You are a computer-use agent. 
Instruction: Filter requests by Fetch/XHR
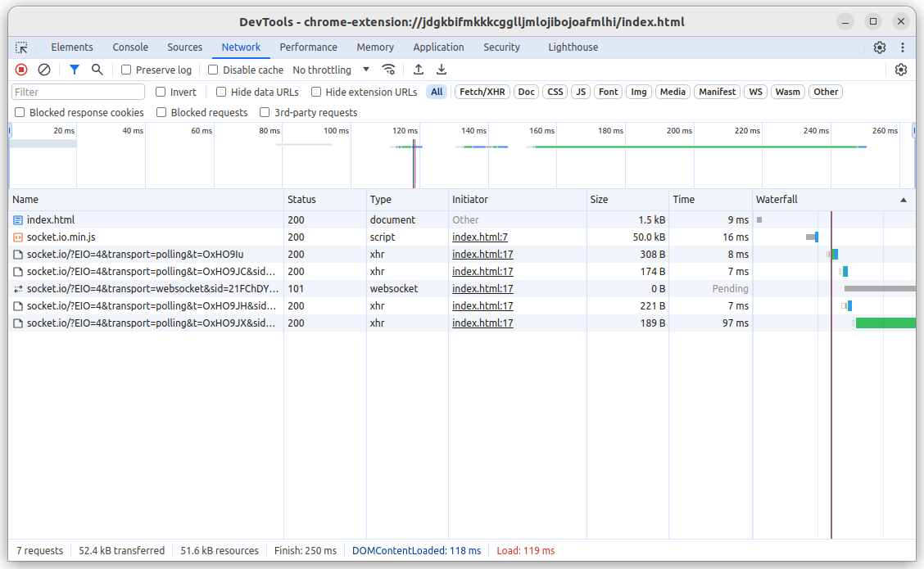(x=482, y=91)
